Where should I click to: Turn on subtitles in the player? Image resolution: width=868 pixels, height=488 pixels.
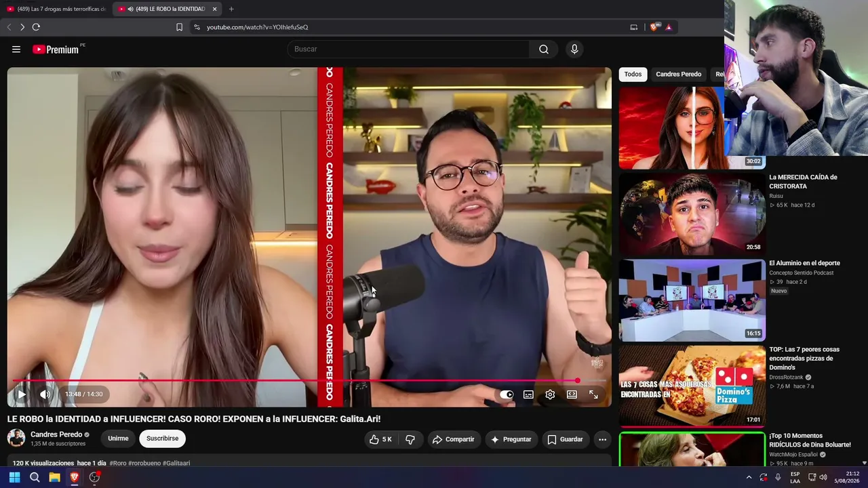pyautogui.click(x=528, y=394)
